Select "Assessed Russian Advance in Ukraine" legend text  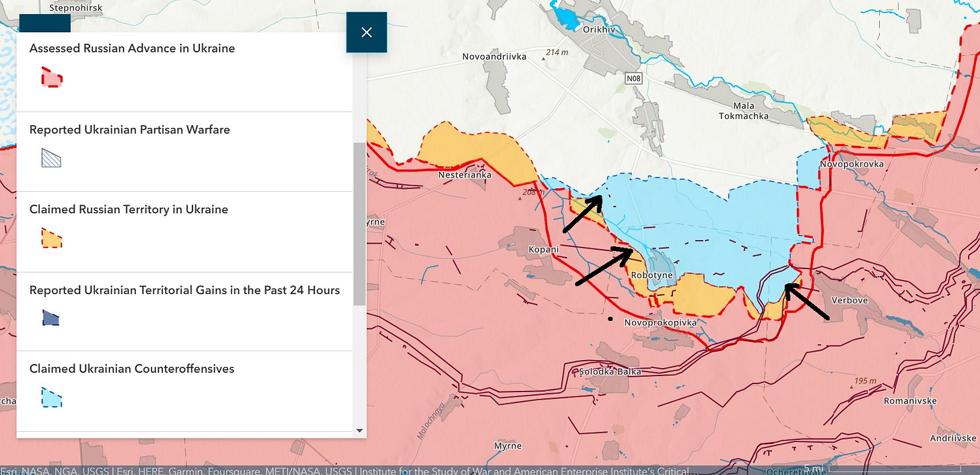point(132,48)
